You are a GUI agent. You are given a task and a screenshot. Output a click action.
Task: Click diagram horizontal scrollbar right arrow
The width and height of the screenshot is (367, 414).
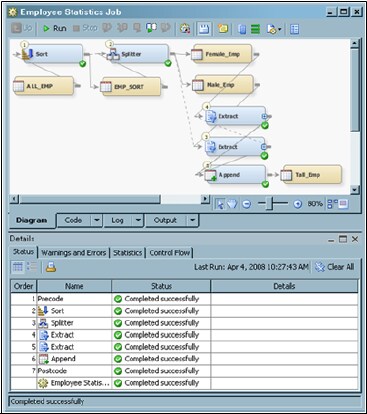click(x=205, y=199)
